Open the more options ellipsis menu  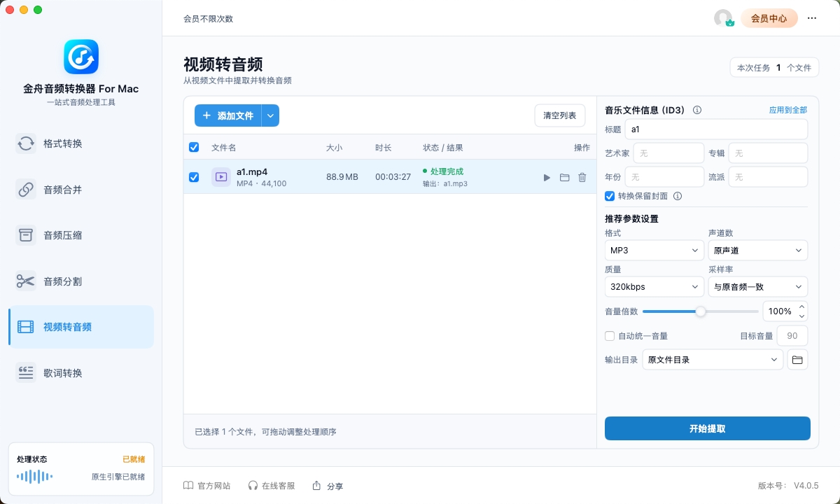tap(812, 18)
